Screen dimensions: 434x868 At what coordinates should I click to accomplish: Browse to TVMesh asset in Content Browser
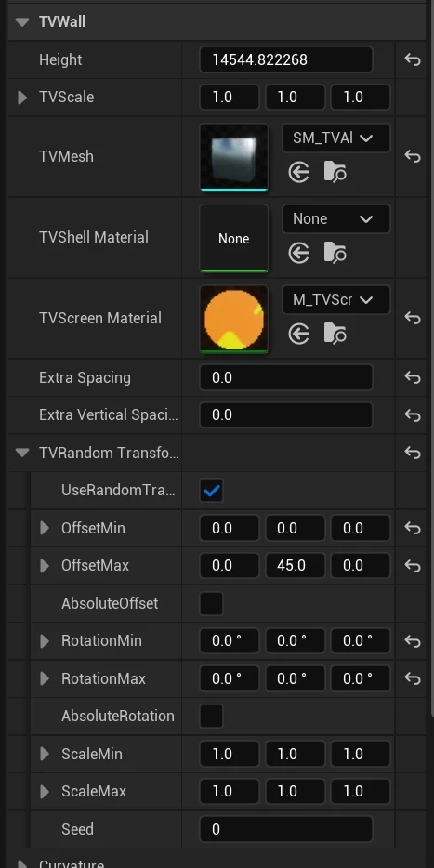pos(335,173)
